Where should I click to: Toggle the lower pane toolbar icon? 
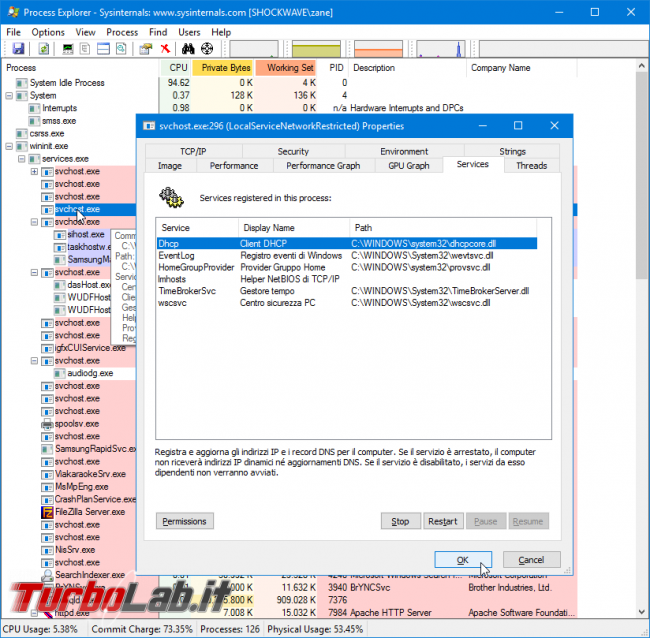[103, 49]
